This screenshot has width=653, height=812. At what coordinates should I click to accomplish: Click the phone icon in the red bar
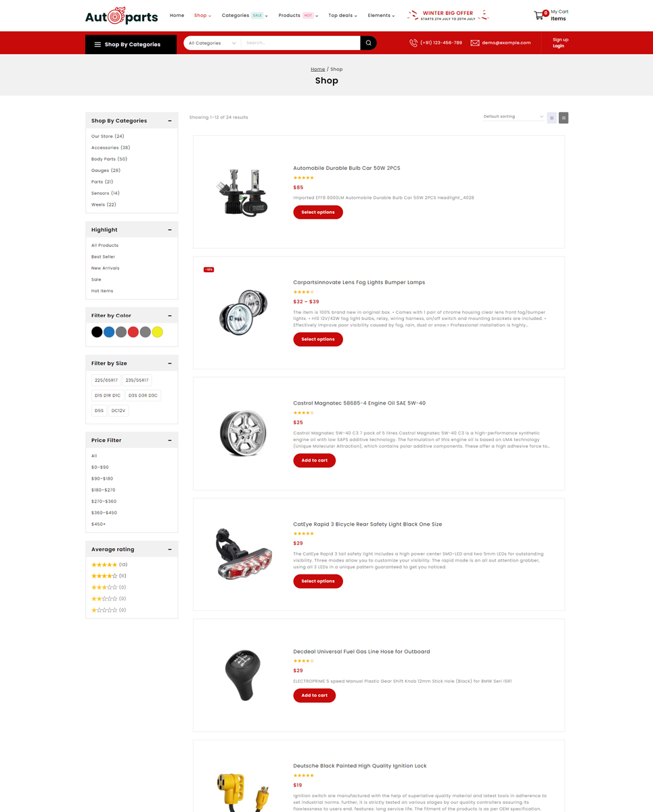413,43
